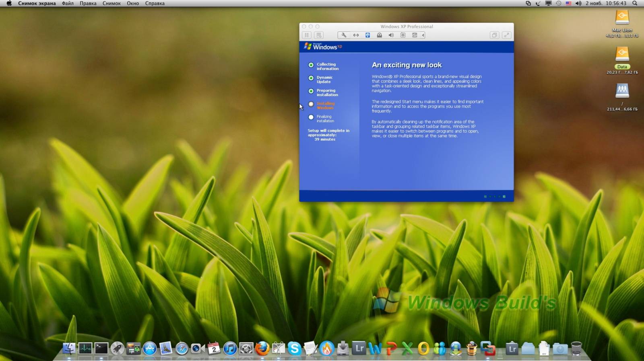Open the Снимок menu
This screenshot has height=361, width=644.
click(x=111, y=3)
